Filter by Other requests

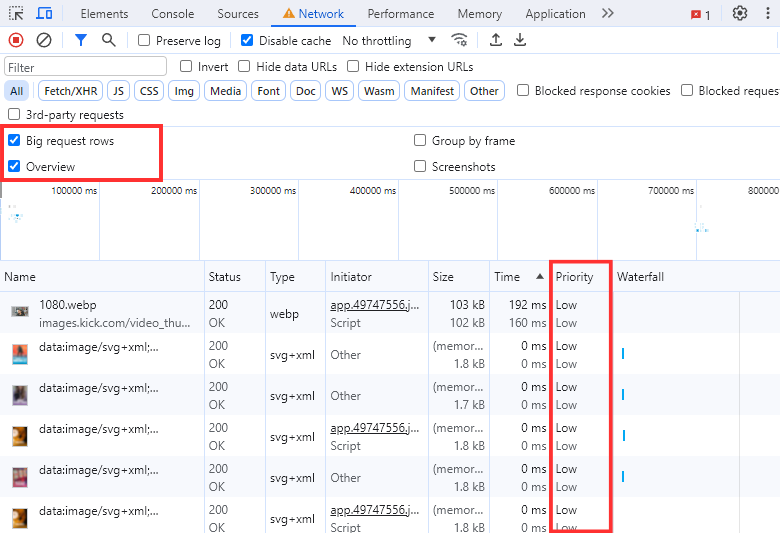pos(484,91)
